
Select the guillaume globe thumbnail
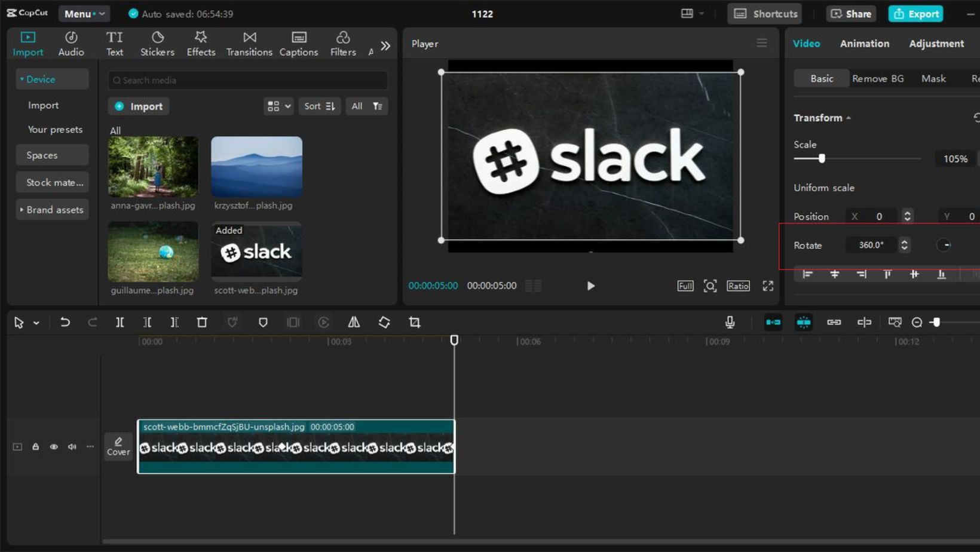[153, 252]
